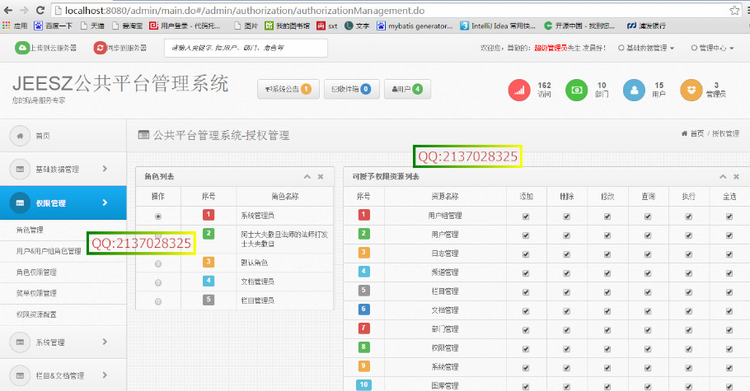Open the 浦发银行 bookmark
The image size is (750, 391).
tap(646, 25)
